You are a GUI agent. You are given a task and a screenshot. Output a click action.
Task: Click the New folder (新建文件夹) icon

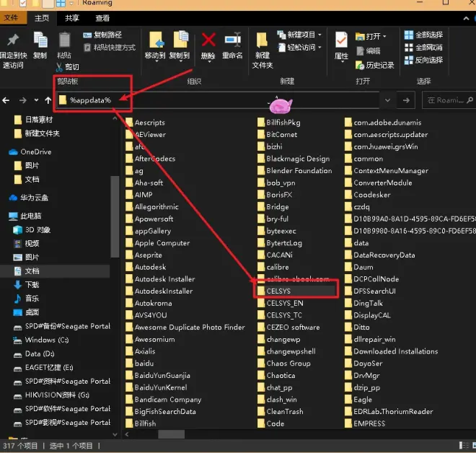(x=262, y=40)
